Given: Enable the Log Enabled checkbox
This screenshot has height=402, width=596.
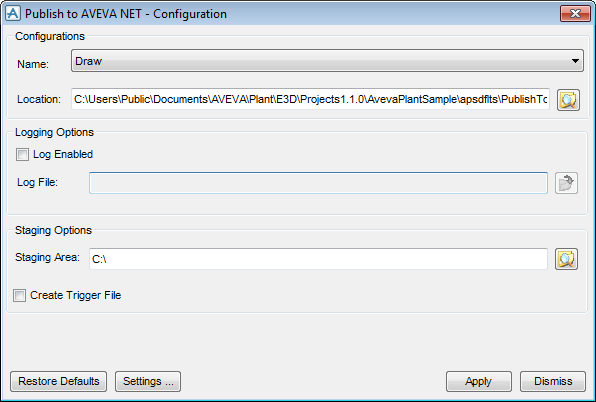Looking at the screenshot, I should (x=22, y=155).
